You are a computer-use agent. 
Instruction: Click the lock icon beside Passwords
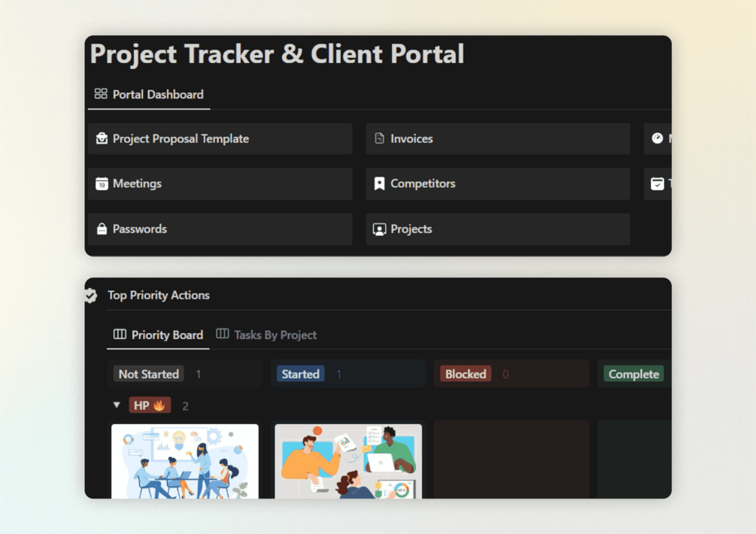point(102,229)
